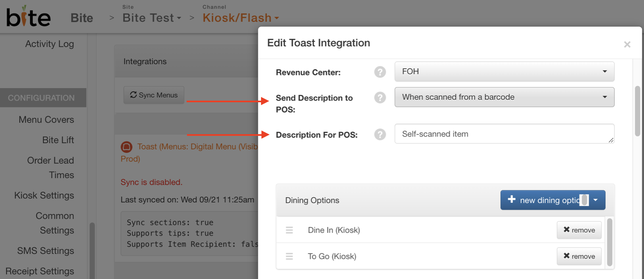Click the modal's vertical scrollbar
Screen dimensions: 644x279
pyautogui.click(x=637, y=111)
